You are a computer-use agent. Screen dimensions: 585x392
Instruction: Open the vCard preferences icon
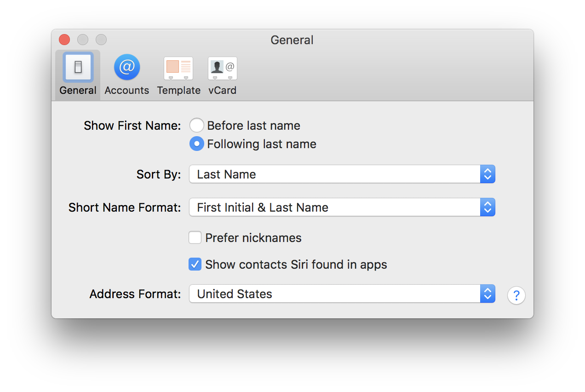point(223,68)
